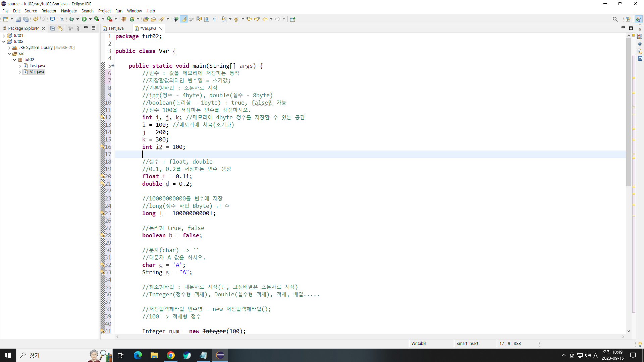Click New Java Class icon
This screenshot has width=644, height=362.
132,19
